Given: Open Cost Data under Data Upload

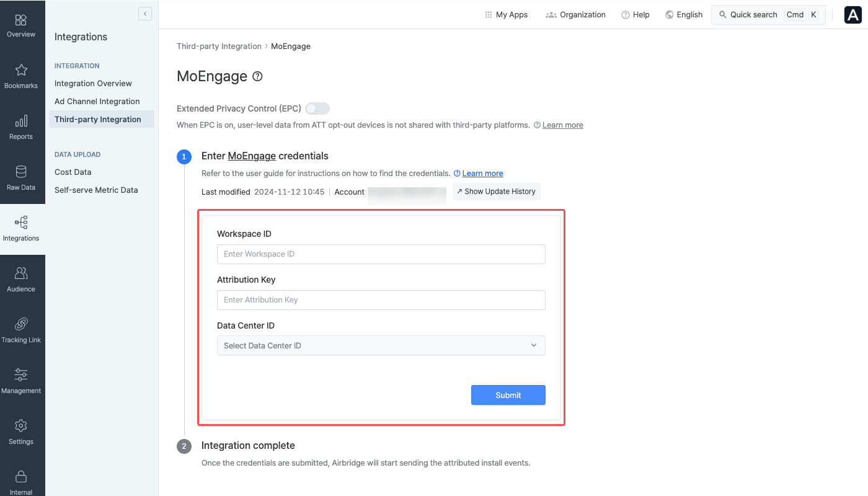Looking at the screenshot, I should tap(73, 172).
